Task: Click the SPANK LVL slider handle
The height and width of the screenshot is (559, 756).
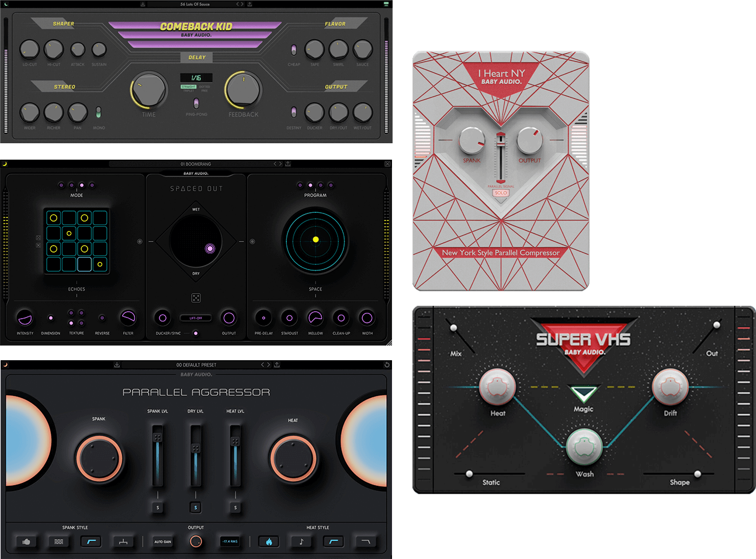Action: 157,437
